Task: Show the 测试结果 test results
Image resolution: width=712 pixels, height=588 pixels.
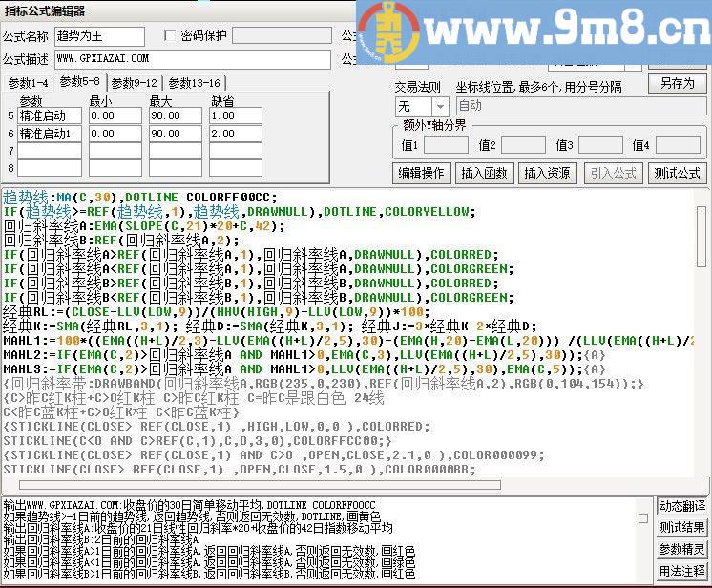Action: click(x=682, y=528)
